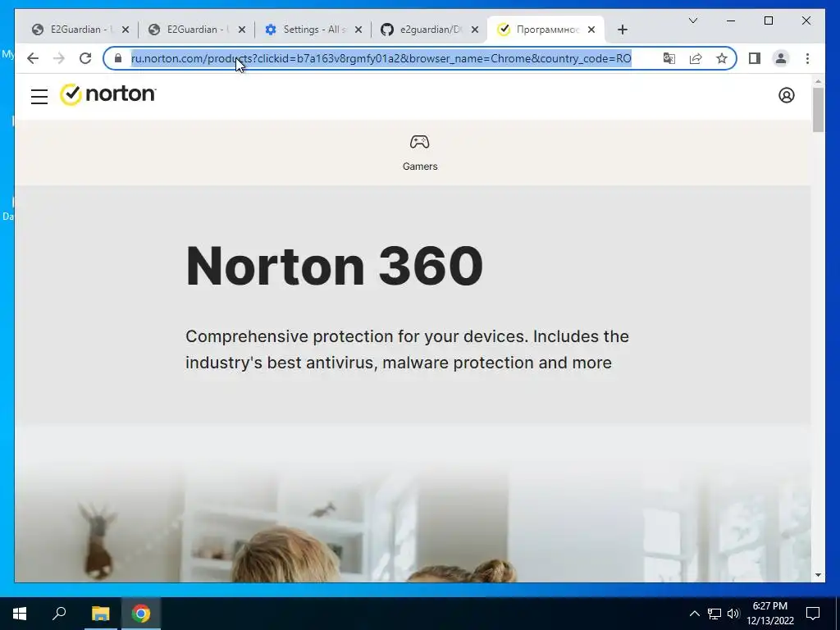
Task: Open Chrome user profile button
Action: coord(781,58)
